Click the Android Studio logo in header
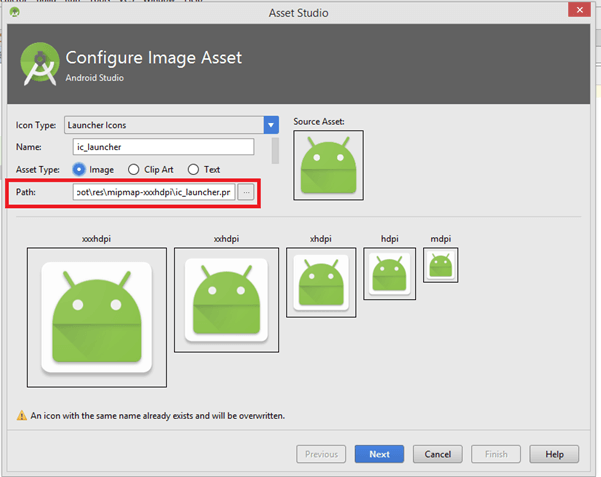Viewport: 601px width, 477px height. pos(40,64)
